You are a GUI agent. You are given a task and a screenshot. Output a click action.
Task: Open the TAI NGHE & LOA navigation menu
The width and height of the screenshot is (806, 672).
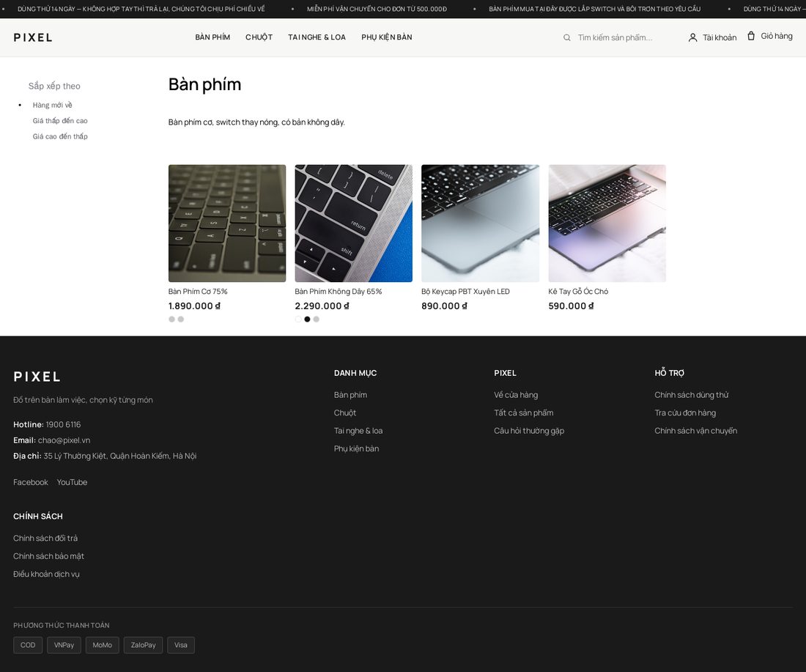(317, 37)
